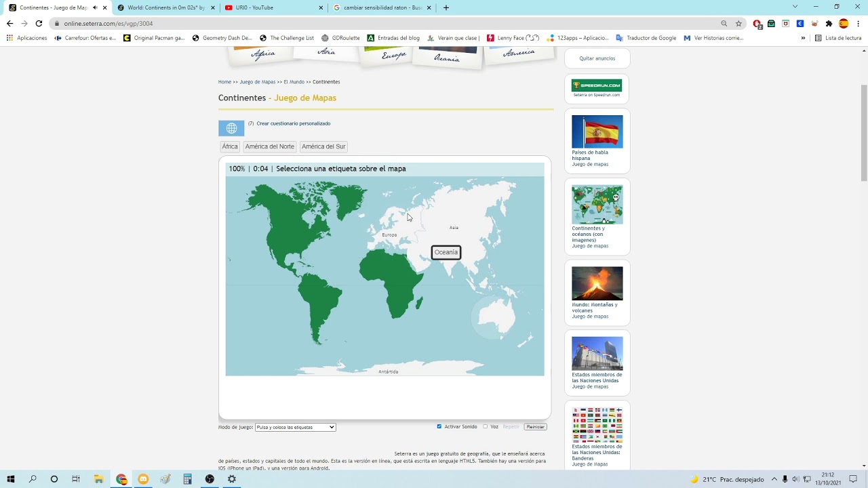Open Europe postcard tab
Viewport: 868px width, 488px height.
tap(393, 56)
